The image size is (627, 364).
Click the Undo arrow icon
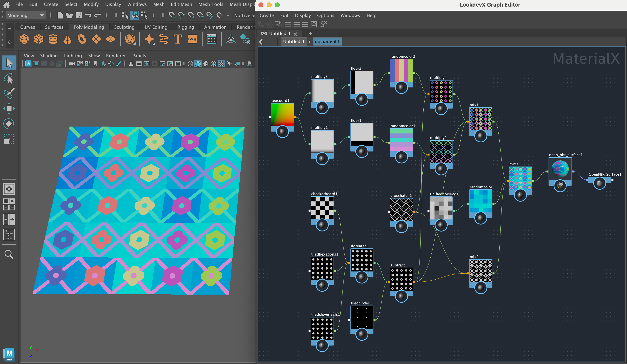[88, 15]
